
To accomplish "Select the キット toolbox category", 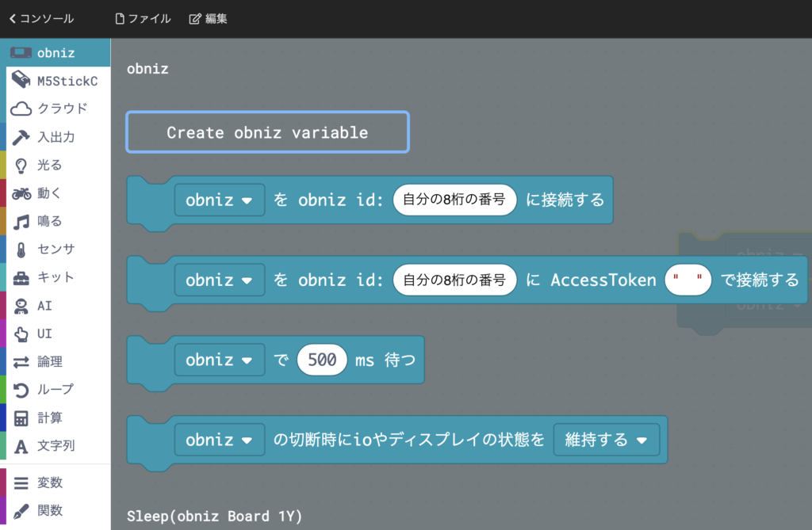I will (x=56, y=277).
